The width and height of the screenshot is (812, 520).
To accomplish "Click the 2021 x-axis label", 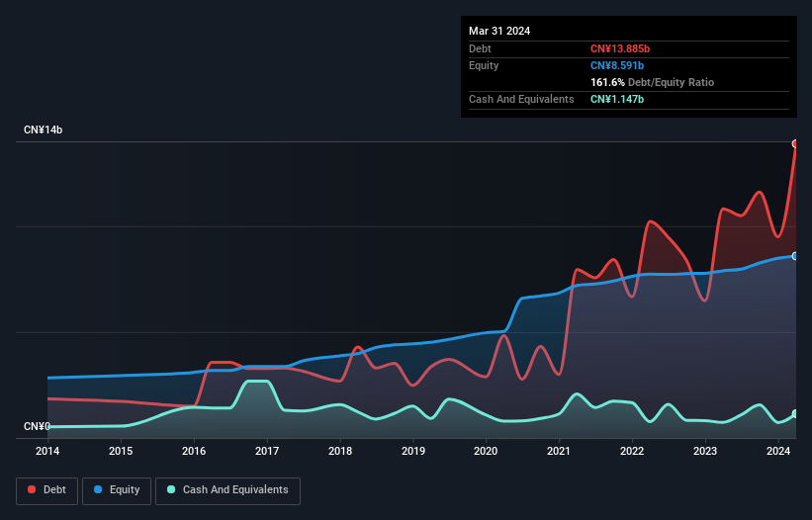I will [x=559, y=451].
